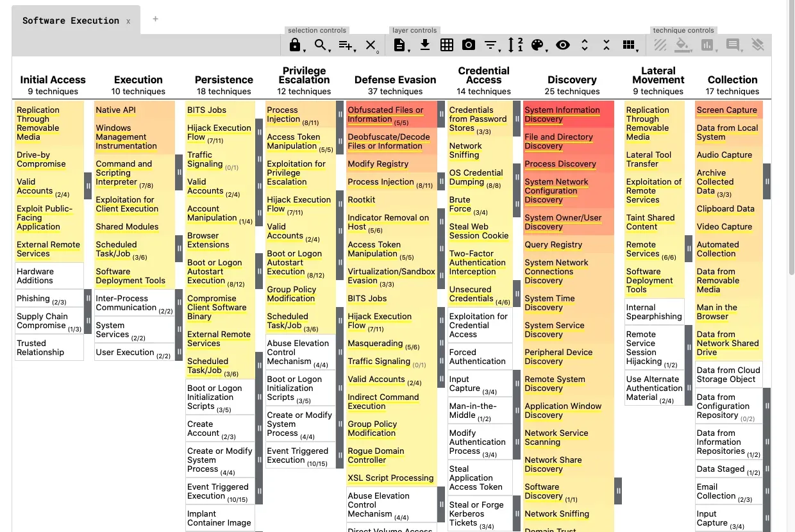795x532 pixels.
Task: Select the Drive-by Compromise technique
Action: (49, 159)
